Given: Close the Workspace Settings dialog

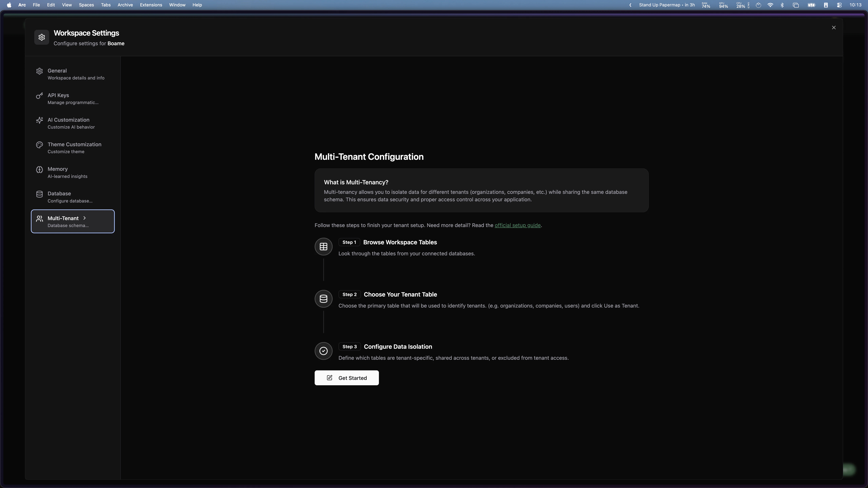Looking at the screenshot, I should point(834,28).
